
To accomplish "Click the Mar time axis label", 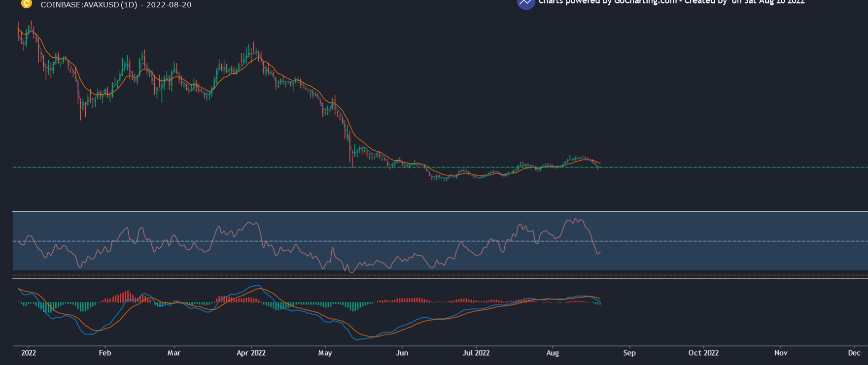I will point(174,353).
